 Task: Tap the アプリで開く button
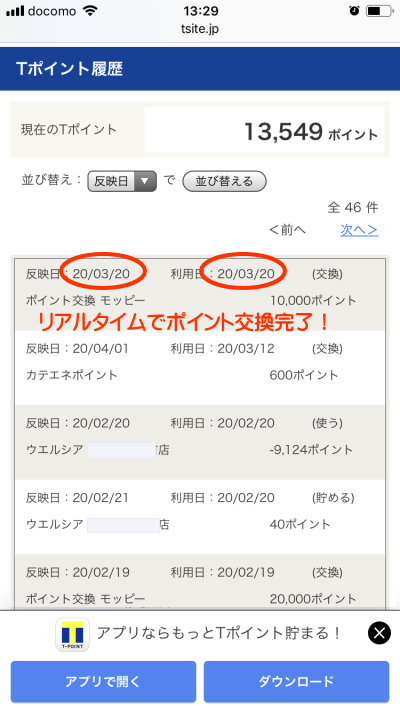click(x=103, y=682)
